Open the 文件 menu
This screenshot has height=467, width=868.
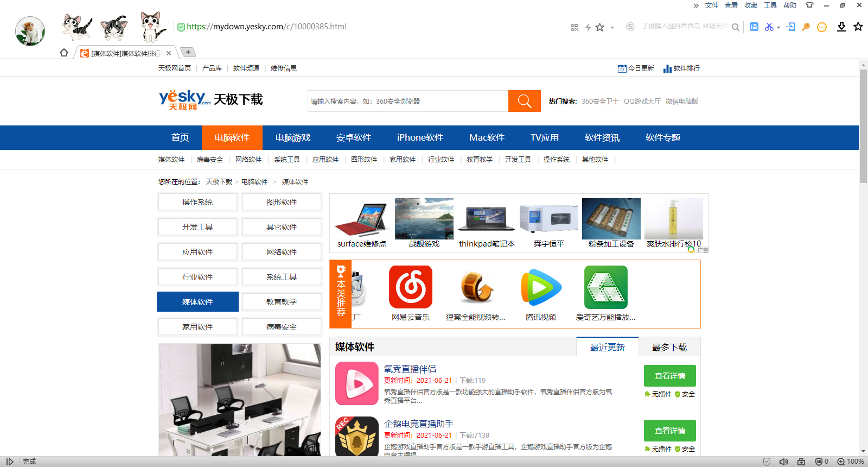[712, 5]
